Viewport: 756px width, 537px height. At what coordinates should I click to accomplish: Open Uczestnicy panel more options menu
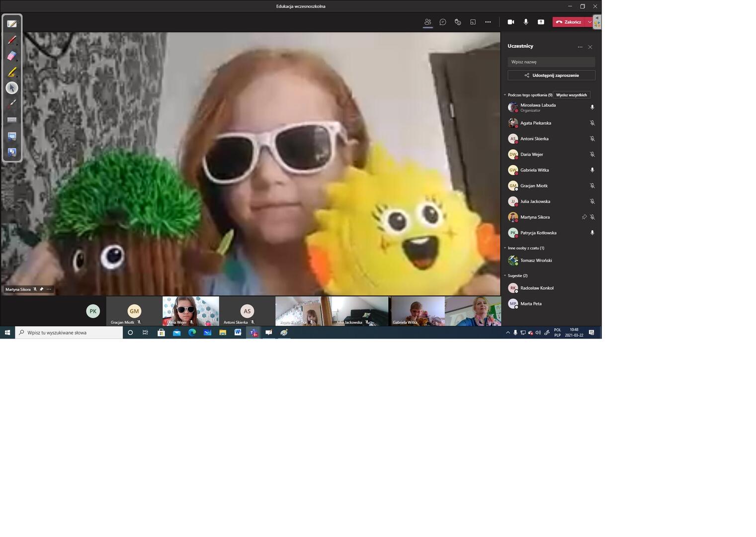click(x=580, y=47)
